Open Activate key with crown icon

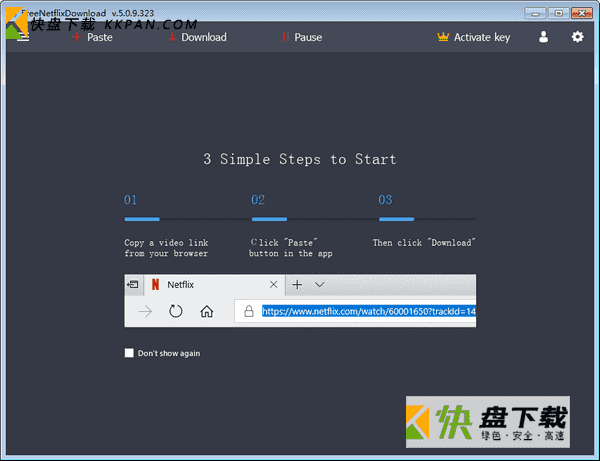point(474,37)
